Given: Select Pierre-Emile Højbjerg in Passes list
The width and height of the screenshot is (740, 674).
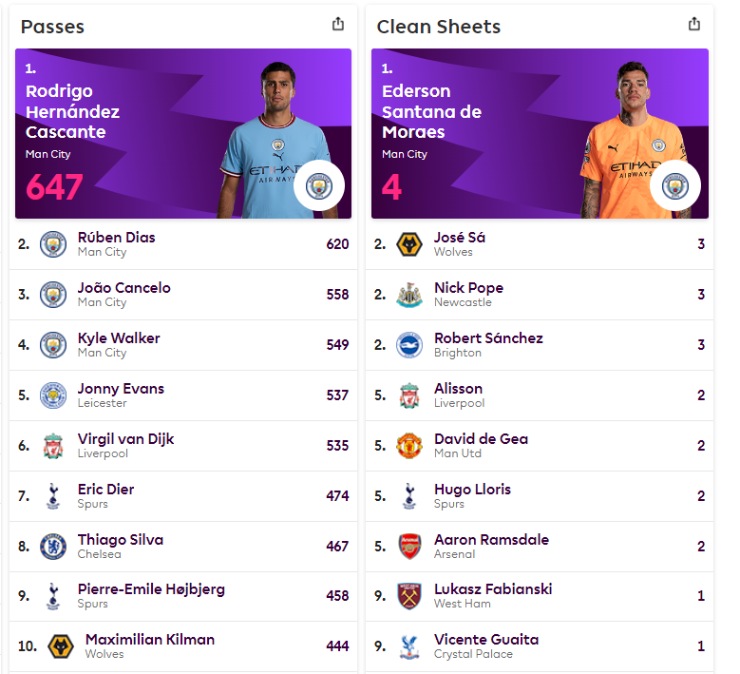Looking at the screenshot, I should (151, 589).
